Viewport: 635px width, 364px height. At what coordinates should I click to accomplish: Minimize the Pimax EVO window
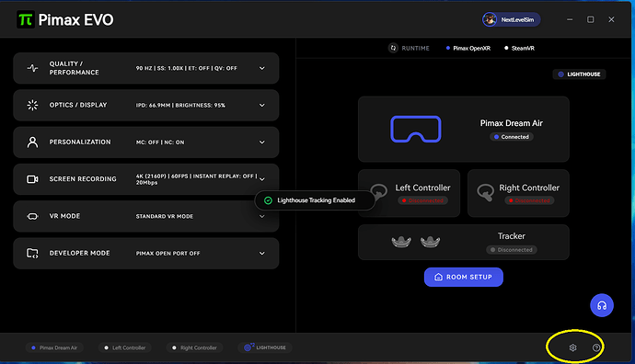(570, 19)
